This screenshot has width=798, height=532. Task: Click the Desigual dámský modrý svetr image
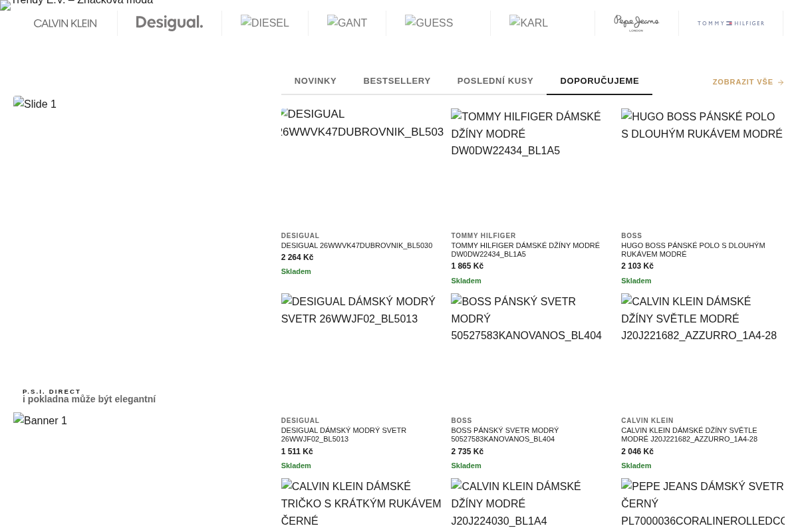pos(362,352)
